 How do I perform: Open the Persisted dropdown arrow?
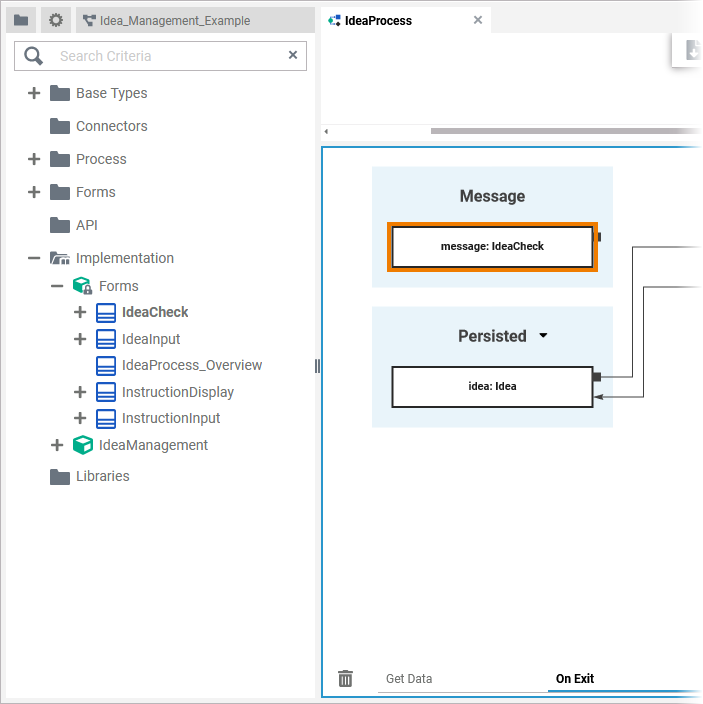(x=544, y=336)
